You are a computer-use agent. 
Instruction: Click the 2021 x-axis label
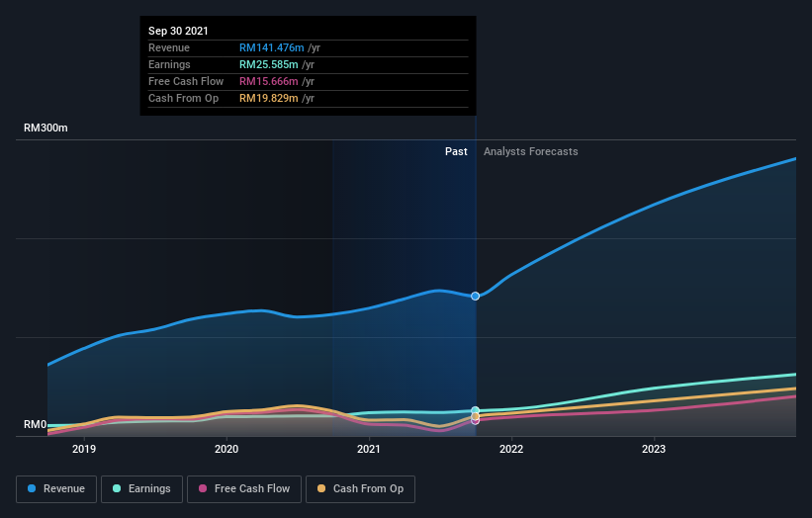[x=369, y=449]
